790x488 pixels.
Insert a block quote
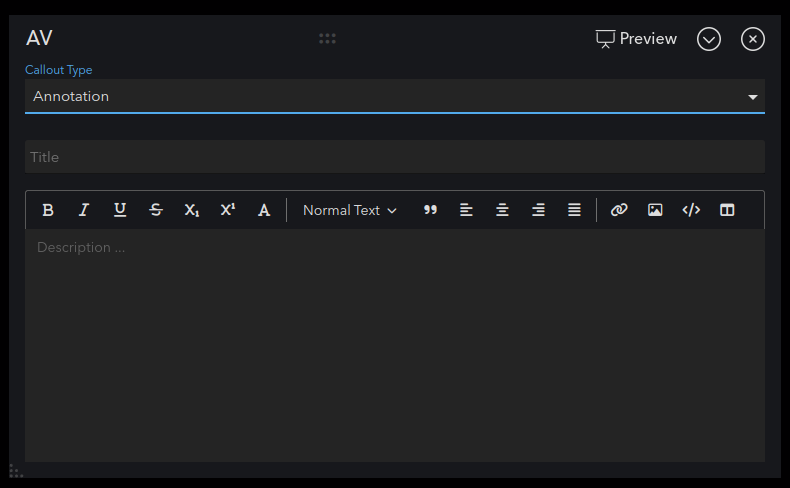(x=430, y=210)
